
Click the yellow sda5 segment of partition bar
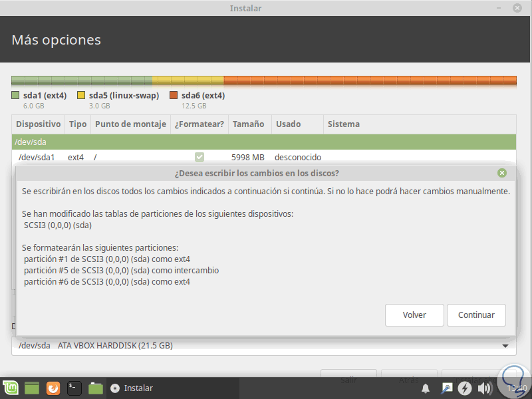click(x=188, y=80)
